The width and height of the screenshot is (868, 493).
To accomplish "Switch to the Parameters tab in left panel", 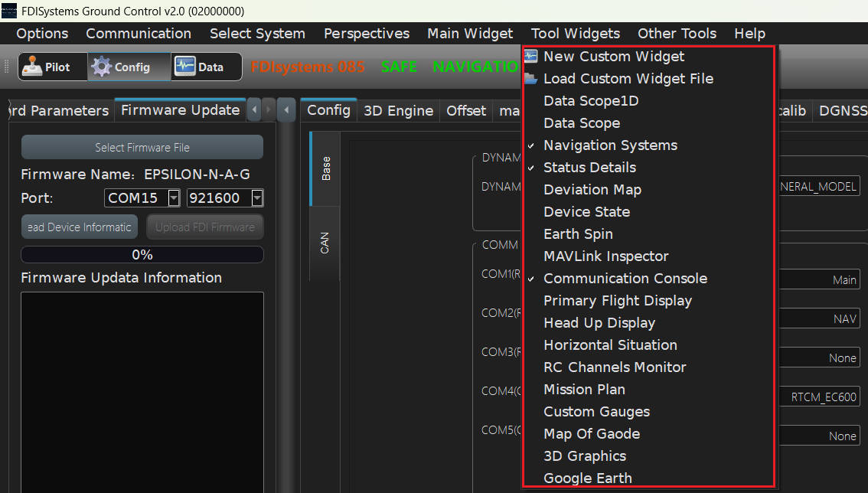I will [x=60, y=110].
